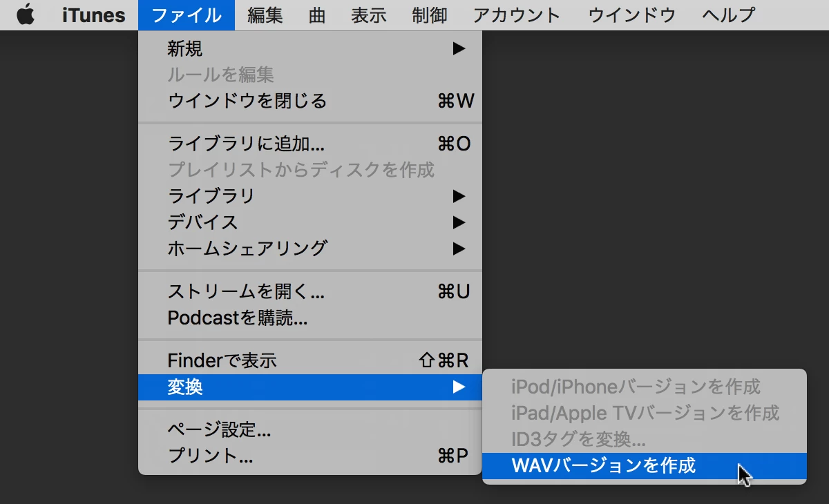
Task: Choose Finderで表示
Action: click(310, 360)
